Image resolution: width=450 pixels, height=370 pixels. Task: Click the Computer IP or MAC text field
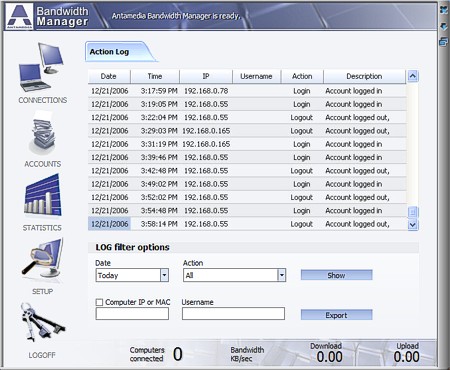point(132,314)
